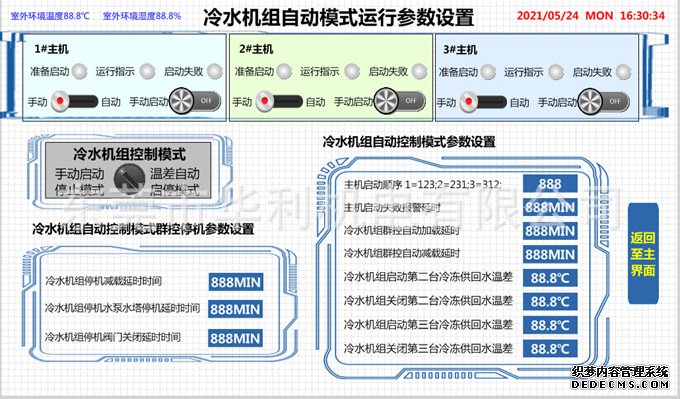Click 返回至主界面 button
Viewport: 680px width, 399px height.
point(643,254)
